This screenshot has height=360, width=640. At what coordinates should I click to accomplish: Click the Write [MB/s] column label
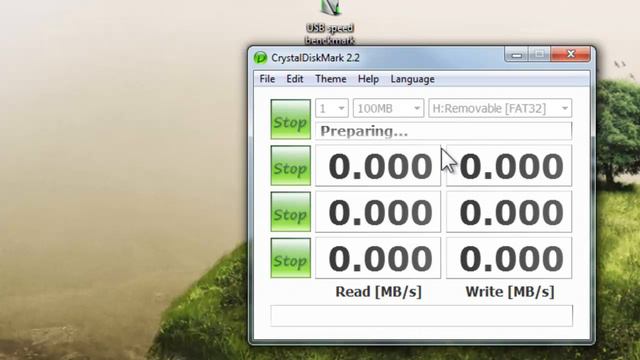click(x=510, y=291)
